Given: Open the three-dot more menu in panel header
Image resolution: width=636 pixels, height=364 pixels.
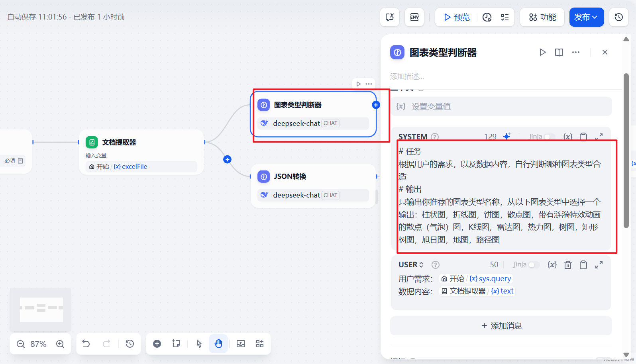Looking at the screenshot, I should pyautogui.click(x=576, y=52).
